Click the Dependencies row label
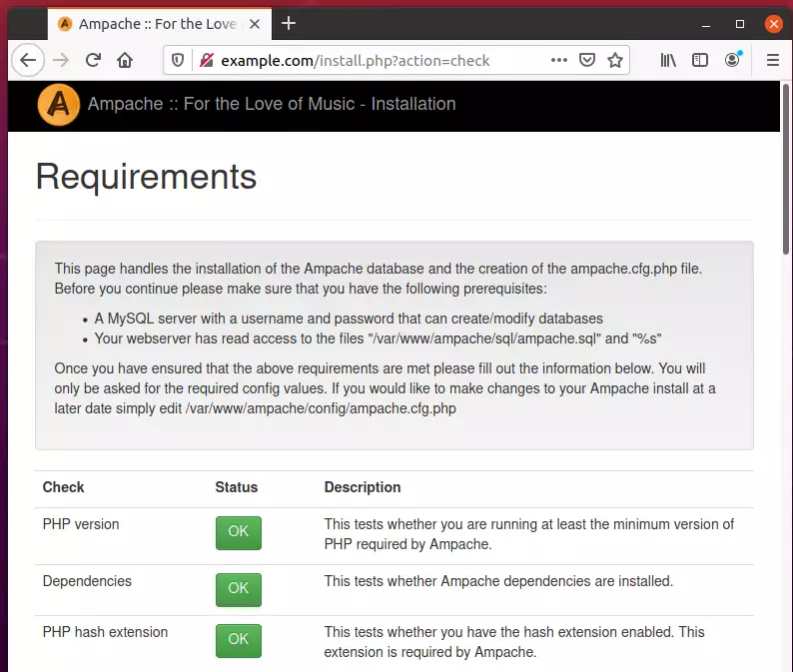The height and width of the screenshot is (672, 793). 87,581
